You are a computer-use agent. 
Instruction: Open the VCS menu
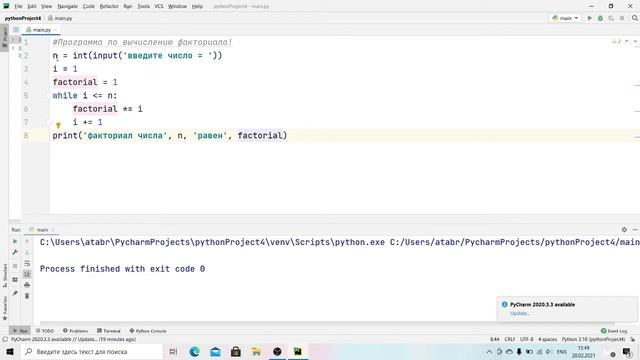159,6
